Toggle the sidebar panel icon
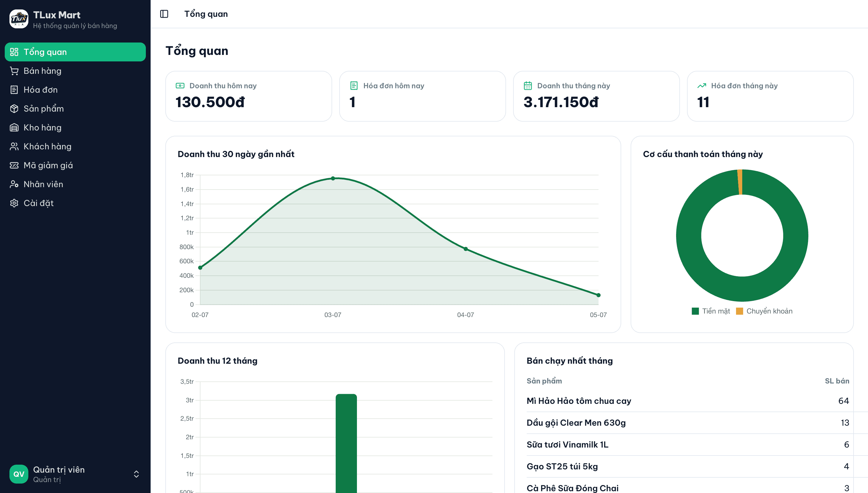Screen dimensions: 868x493 [164, 14]
